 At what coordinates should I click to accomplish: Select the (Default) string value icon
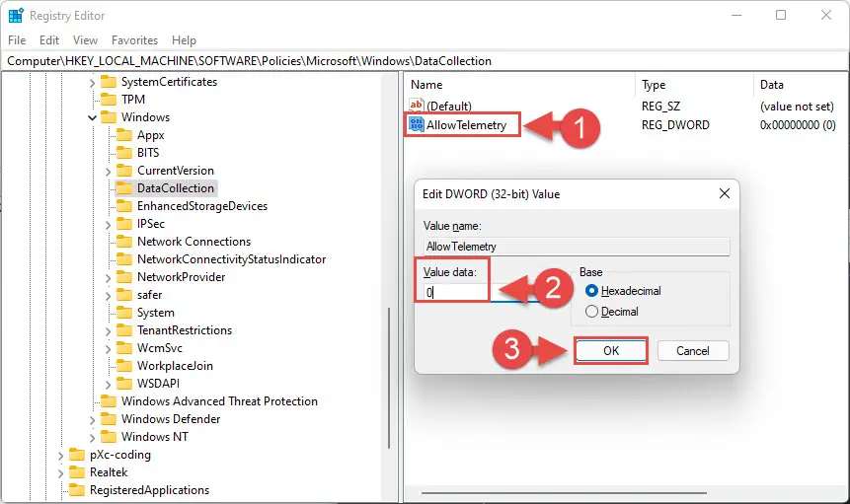[417, 105]
